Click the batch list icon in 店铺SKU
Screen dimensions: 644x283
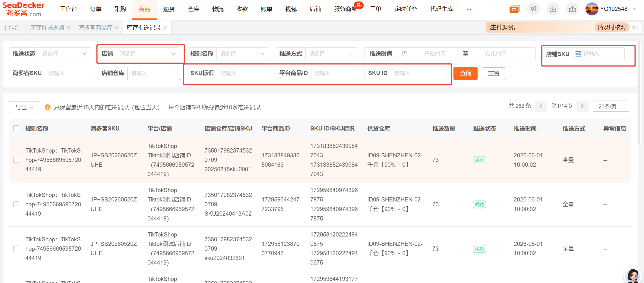(x=578, y=54)
